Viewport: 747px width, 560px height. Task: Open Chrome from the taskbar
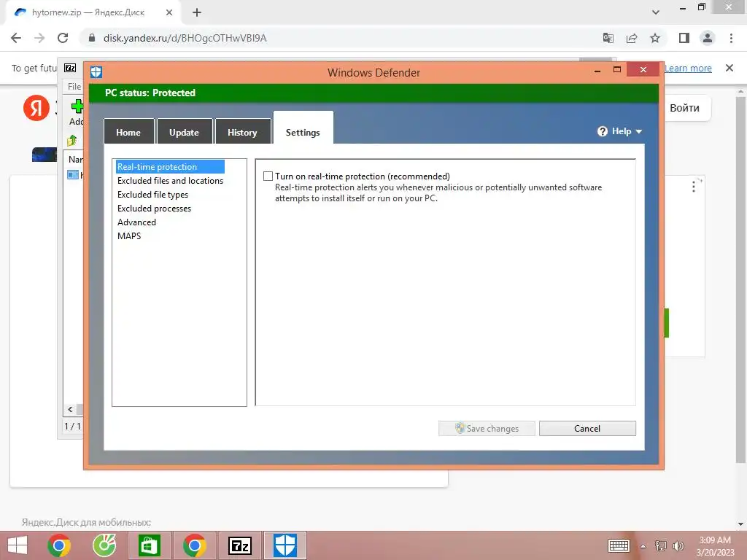[59, 545]
